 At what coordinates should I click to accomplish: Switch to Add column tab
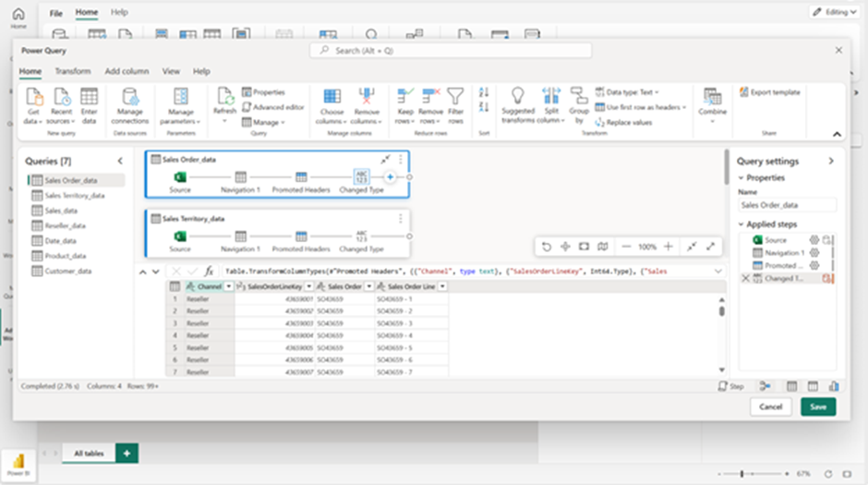tap(127, 71)
